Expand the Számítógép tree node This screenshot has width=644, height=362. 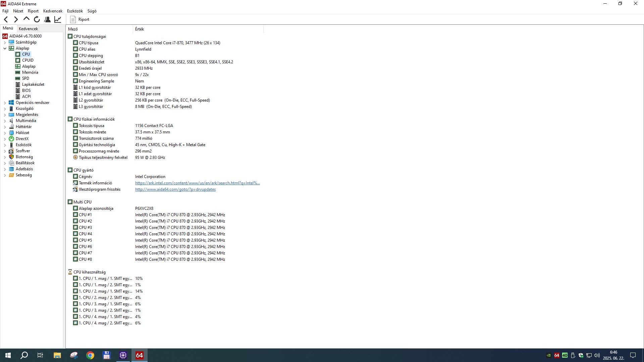pyautogui.click(x=5, y=42)
